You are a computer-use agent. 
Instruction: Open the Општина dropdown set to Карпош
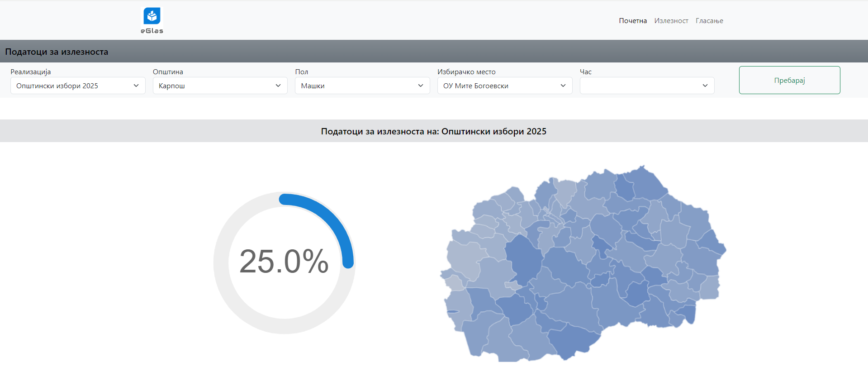pyautogui.click(x=220, y=86)
